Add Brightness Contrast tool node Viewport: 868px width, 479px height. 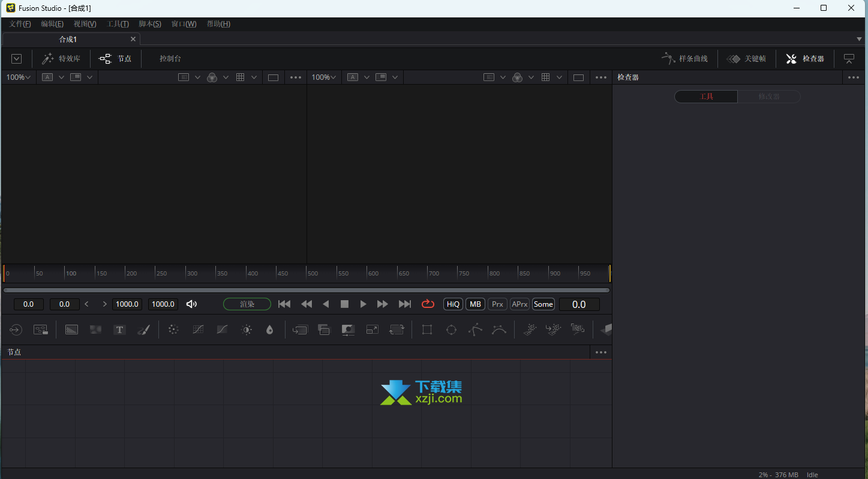click(x=246, y=330)
